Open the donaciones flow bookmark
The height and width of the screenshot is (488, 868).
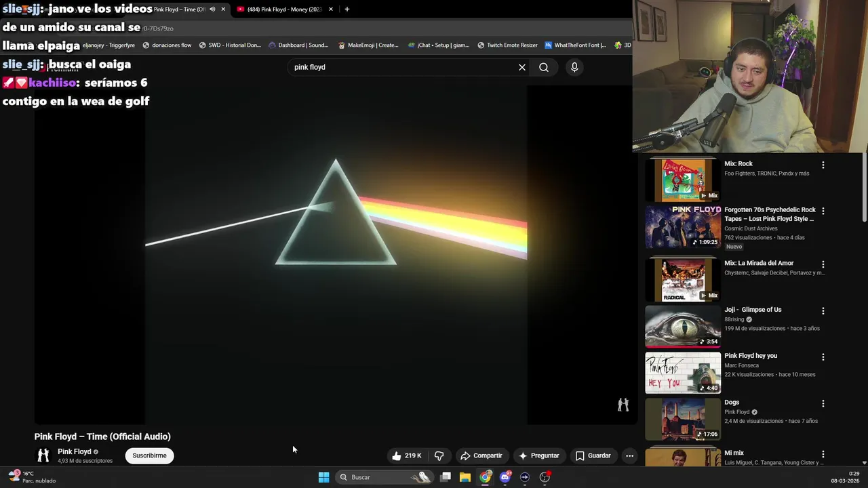[167, 45]
